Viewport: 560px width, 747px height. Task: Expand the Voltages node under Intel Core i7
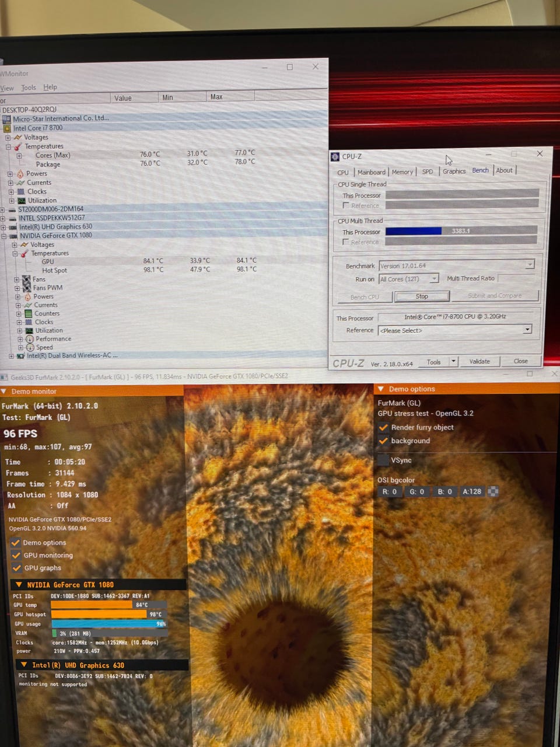[x=8, y=138]
